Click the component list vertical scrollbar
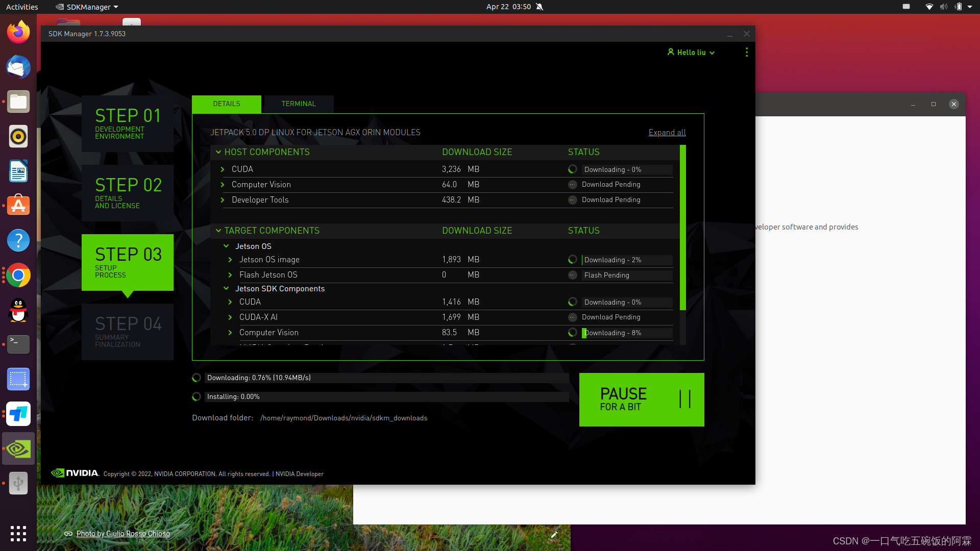 683,228
